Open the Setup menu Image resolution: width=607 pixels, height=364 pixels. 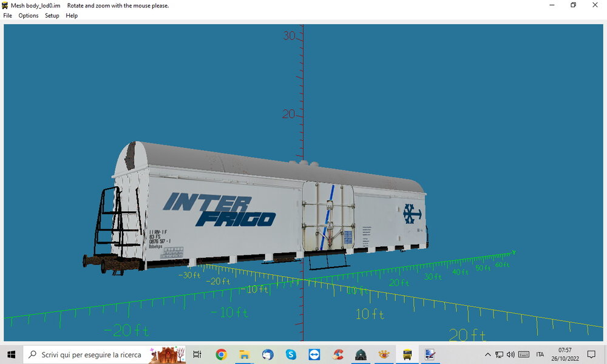tap(52, 16)
